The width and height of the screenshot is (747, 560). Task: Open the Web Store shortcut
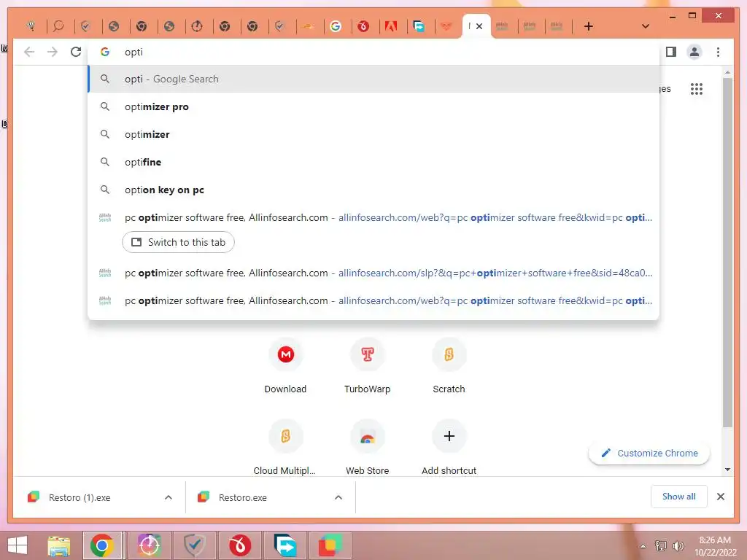pos(368,448)
